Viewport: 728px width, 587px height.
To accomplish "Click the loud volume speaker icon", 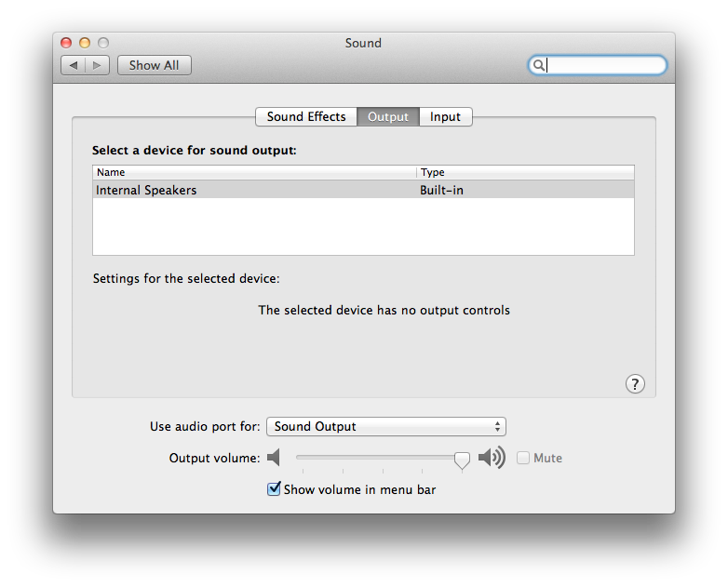I will click(492, 458).
